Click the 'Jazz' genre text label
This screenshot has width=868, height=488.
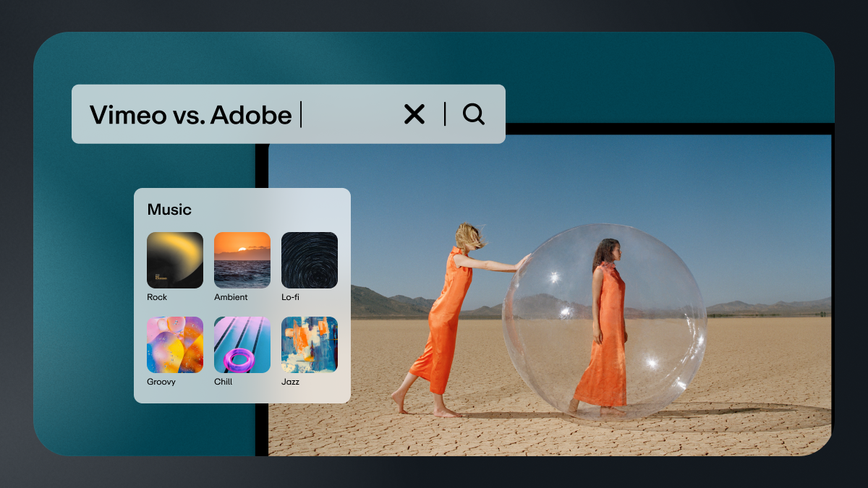[x=290, y=382]
